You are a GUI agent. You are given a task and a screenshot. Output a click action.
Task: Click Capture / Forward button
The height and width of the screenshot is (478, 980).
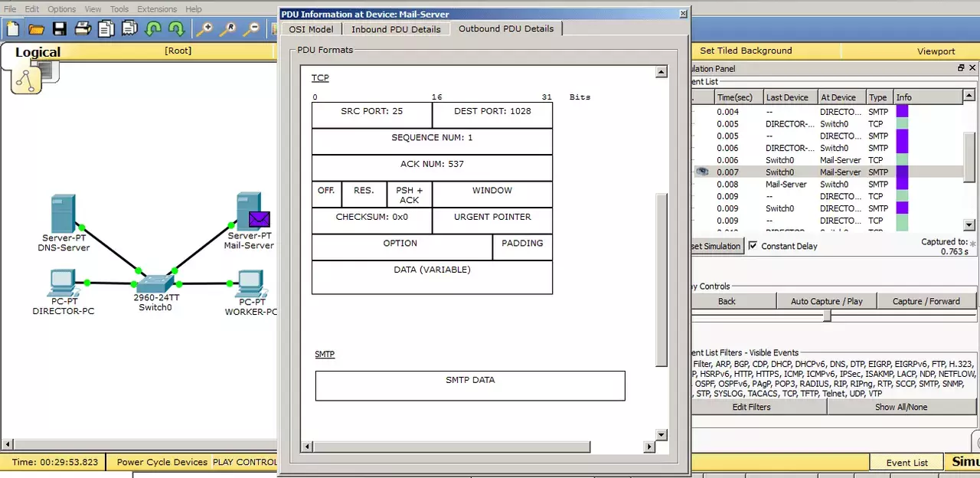(926, 301)
